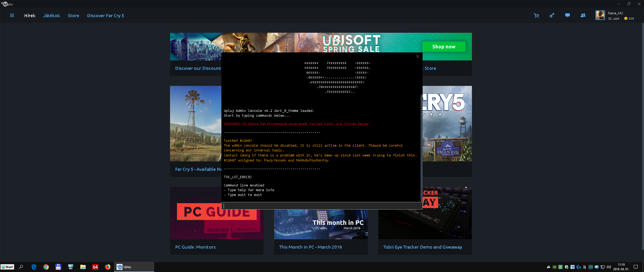
Task: Click the TaskRef #12407 line
Action: (x=238, y=141)
